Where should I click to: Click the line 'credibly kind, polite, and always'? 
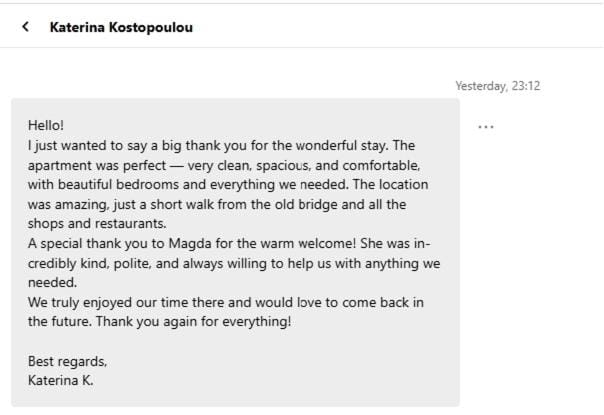point(233,263)
